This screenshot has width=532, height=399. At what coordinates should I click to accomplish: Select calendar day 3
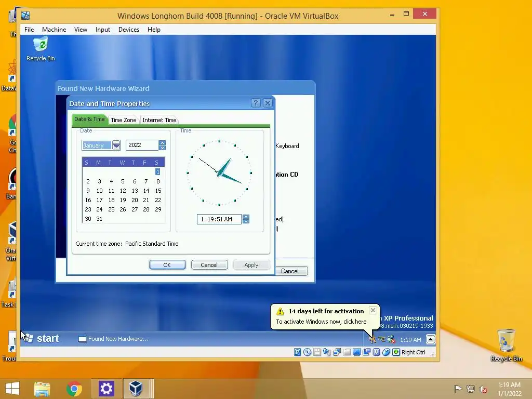[99, 181]
